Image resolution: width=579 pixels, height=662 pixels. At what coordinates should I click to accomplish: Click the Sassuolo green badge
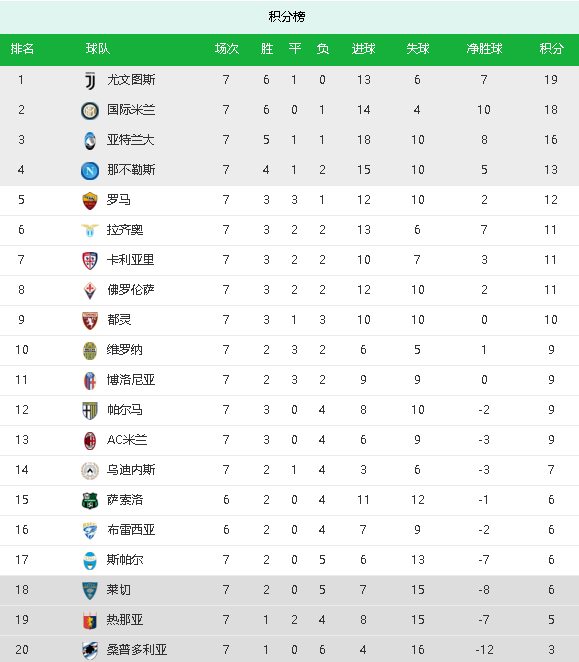(x=90, y=500)
